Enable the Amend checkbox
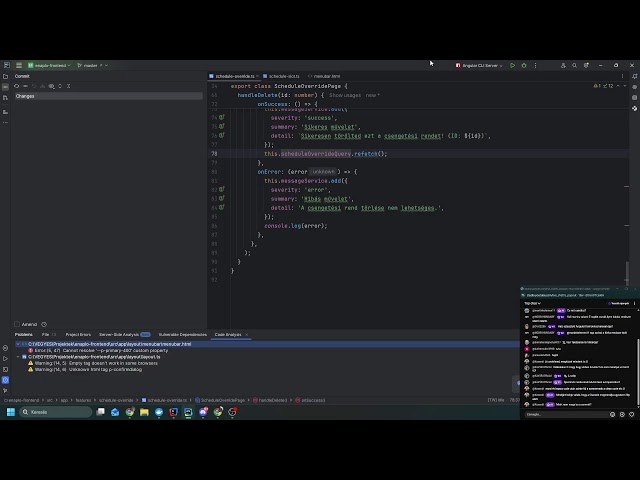 [x=17, y=324]
